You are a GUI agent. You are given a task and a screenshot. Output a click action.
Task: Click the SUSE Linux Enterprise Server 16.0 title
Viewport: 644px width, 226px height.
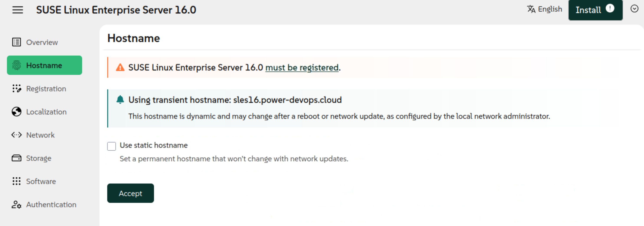(x=116, y=10)
